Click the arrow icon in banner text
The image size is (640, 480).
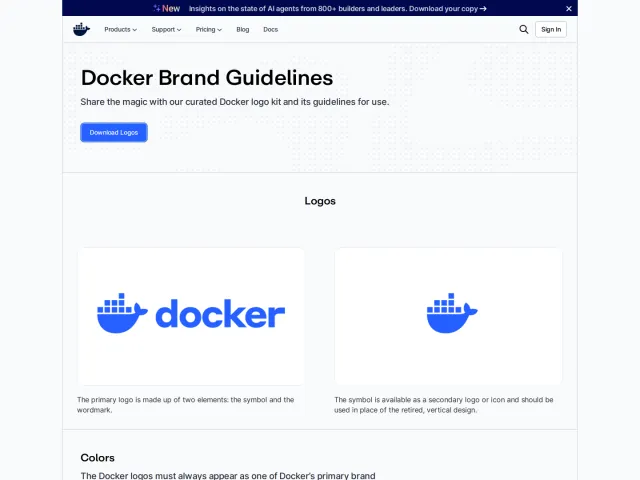[483, 9]
